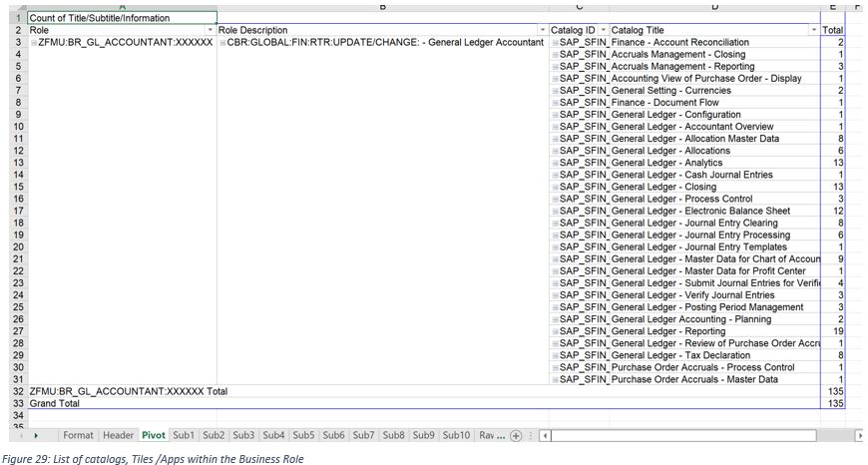The width and height of the screenshot is (868, 465).
Task: Collapse catalog row for General Ledger - Analytics
Action: tap(556, 163)
